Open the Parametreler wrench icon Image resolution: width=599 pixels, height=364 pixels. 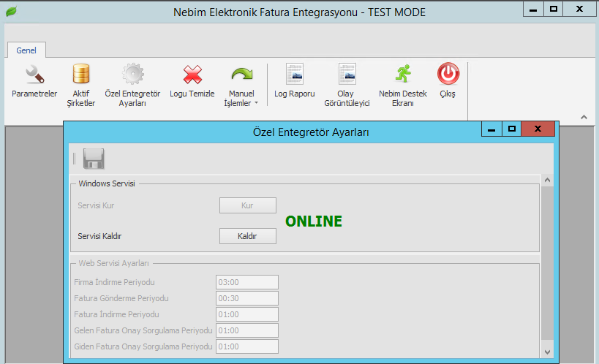coord(34,75)
